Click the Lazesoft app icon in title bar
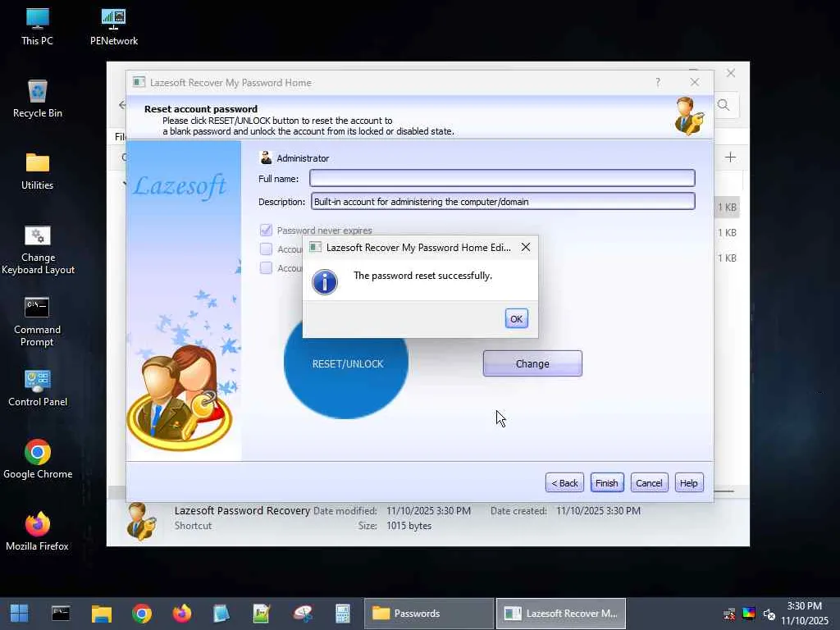840x630 pixels. (139, 82)
